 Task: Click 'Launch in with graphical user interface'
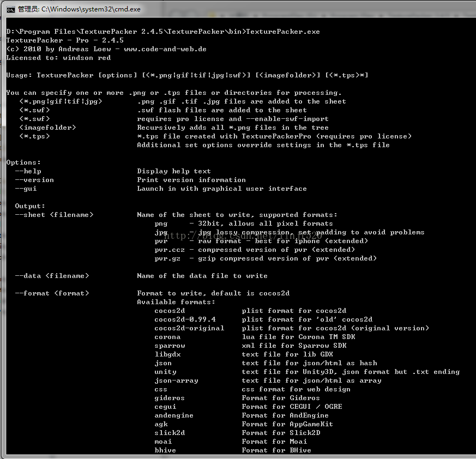(222, 189)
